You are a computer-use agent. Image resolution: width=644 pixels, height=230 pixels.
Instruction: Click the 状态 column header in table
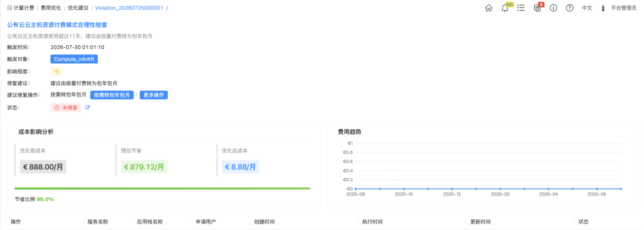pyautogui.click(x=583, y=222)
